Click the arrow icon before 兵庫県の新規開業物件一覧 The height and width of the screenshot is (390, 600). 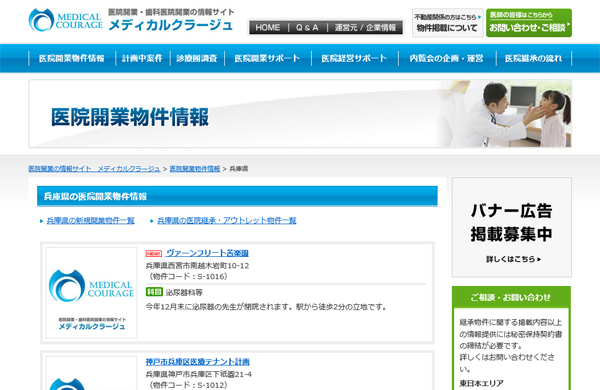tap(42, 221)
